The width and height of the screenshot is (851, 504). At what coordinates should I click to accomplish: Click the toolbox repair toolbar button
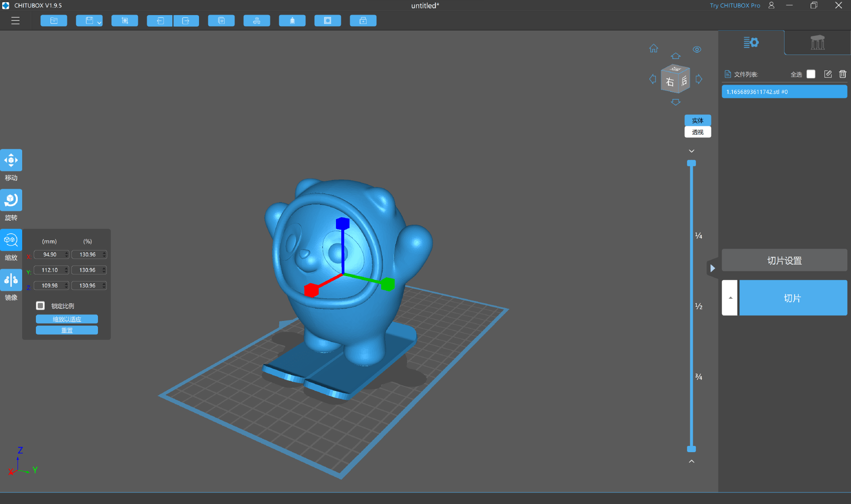[x=363, y=21]
